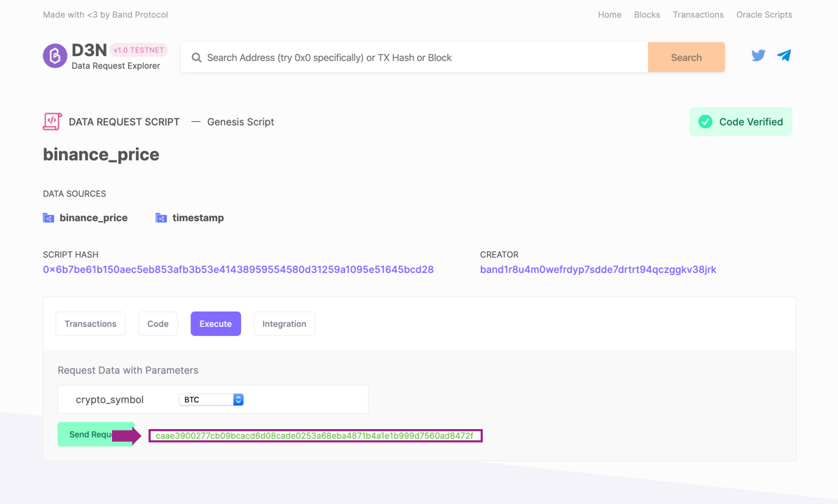Click the binance_price data source folder icon
838x504 pixels.
(48, 218)
